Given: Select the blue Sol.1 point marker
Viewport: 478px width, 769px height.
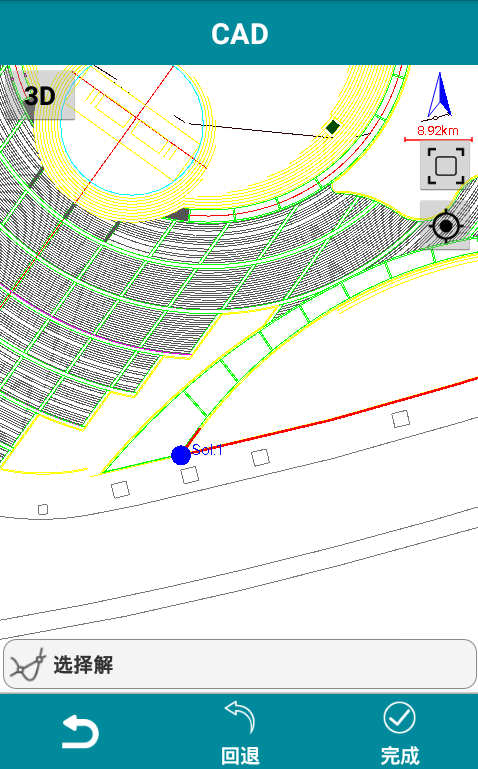Looking at the screenshot, I should 181,455.
